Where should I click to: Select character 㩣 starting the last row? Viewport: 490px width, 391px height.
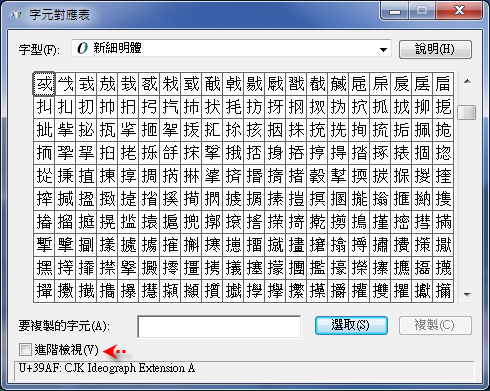pyautogui.click(x=44, y=291)
